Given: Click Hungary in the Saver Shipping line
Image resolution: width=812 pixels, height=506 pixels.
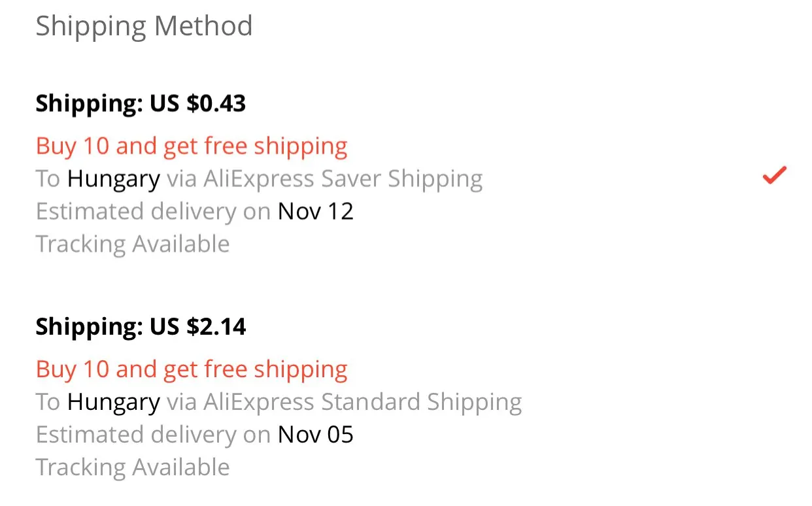Looking at the screenshot, I should click(114, 178).
